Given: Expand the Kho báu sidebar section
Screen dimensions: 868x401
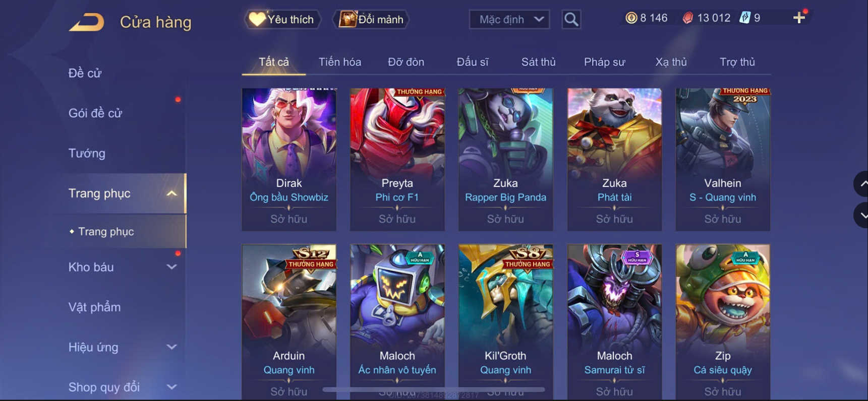Looking at the screenshot, I should 171,267.
